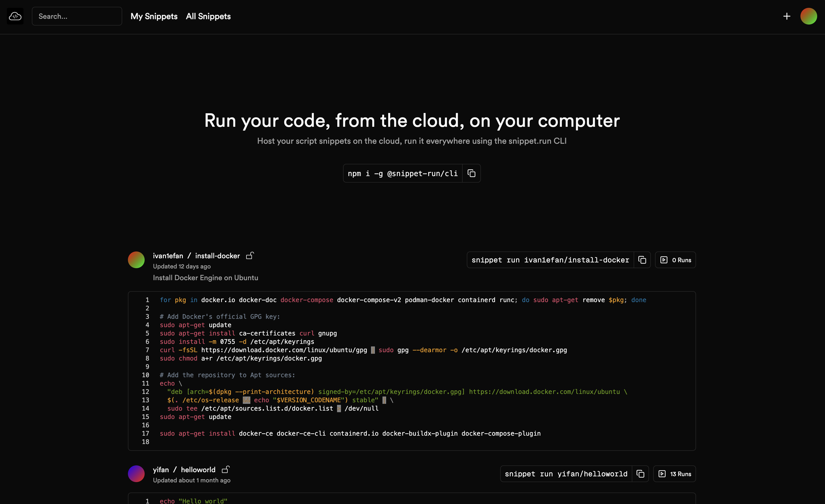
Task: Click the 0 Runs button
Action: [675, 260]
